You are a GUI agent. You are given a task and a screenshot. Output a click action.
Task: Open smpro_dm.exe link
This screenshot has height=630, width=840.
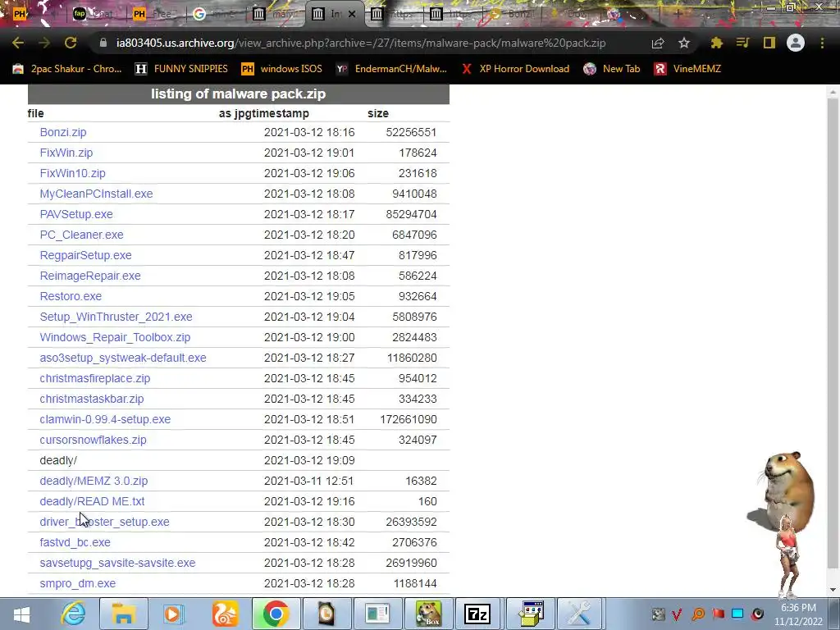click(x=78, y=583)
